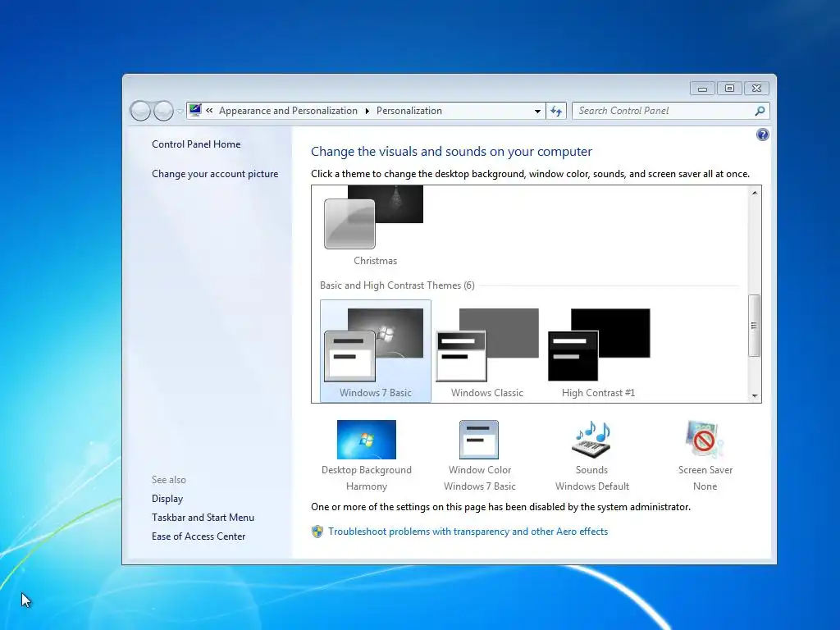Image resolution: width=840 pixels, height=630 pixels.
Task: Click the double chevron in the address bar
Action: pyautogui.click(x=209, y=111)
